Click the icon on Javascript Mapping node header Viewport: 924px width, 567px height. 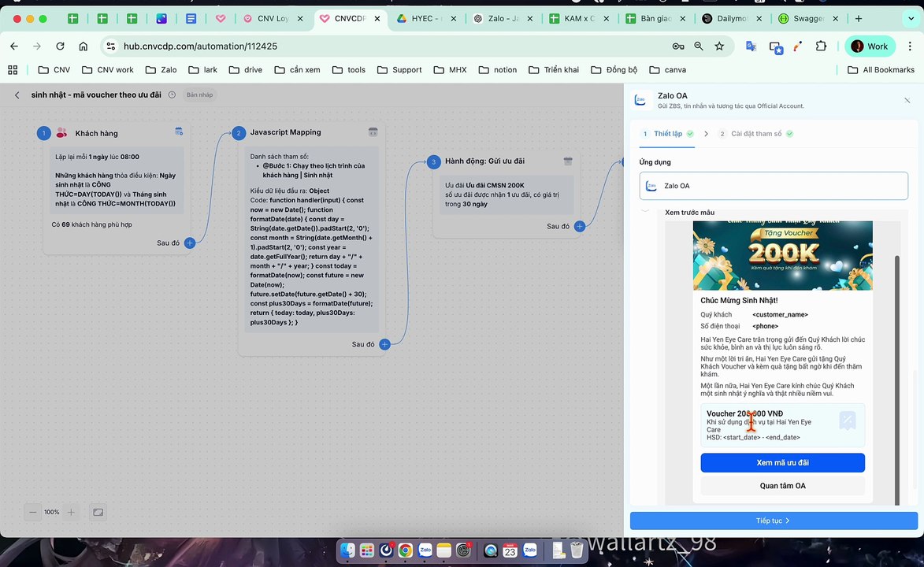[x=373, y=132]
